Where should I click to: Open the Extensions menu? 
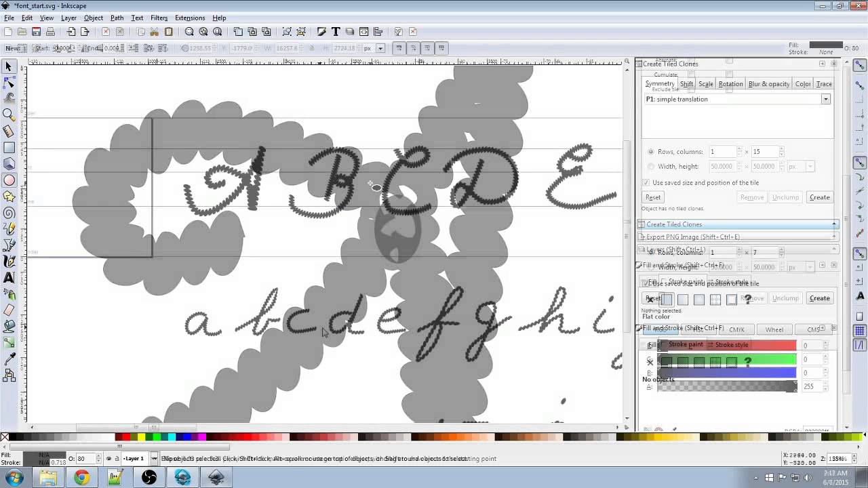pyautogui.click(x=190, y=18)
